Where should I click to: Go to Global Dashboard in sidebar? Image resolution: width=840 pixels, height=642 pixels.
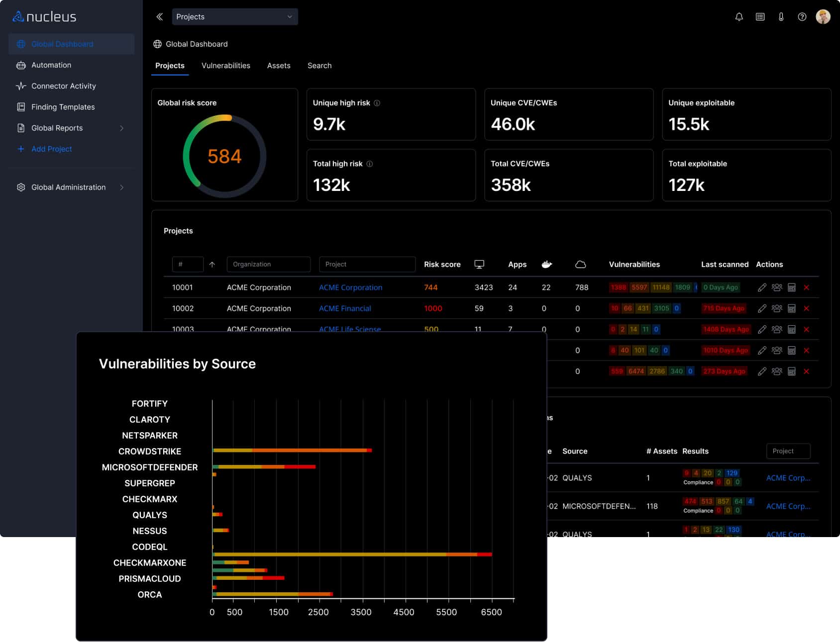(x=71, y=44)
